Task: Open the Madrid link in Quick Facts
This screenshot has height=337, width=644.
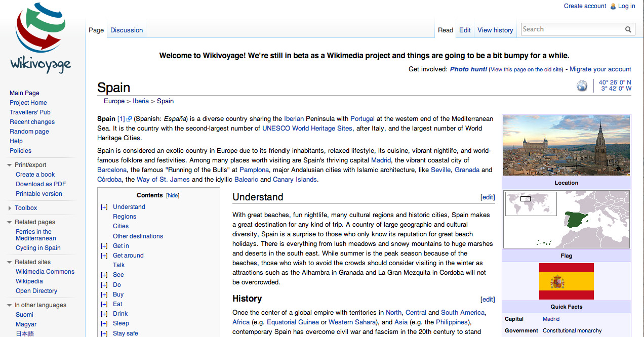Action: coord(550,319)
